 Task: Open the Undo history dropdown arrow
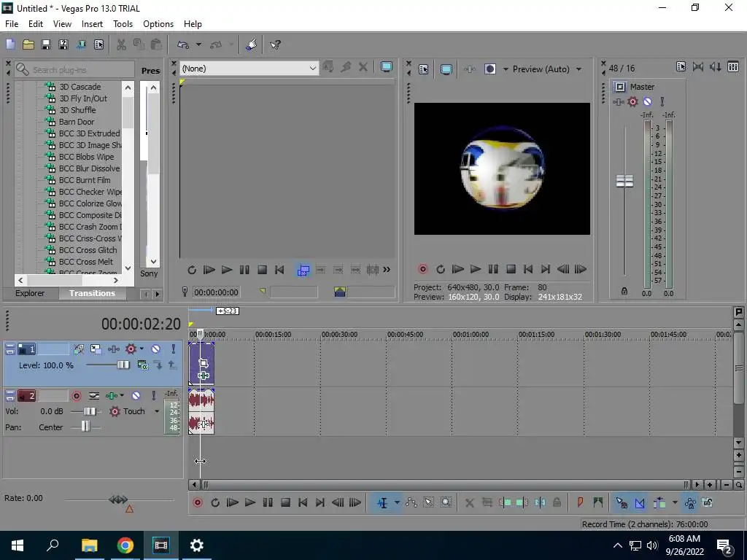point(198,44)
